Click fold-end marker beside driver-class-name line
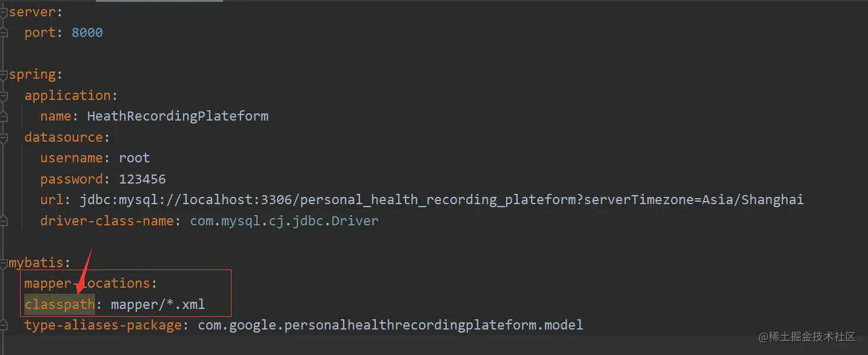868x355 pixels. point(4,221)
